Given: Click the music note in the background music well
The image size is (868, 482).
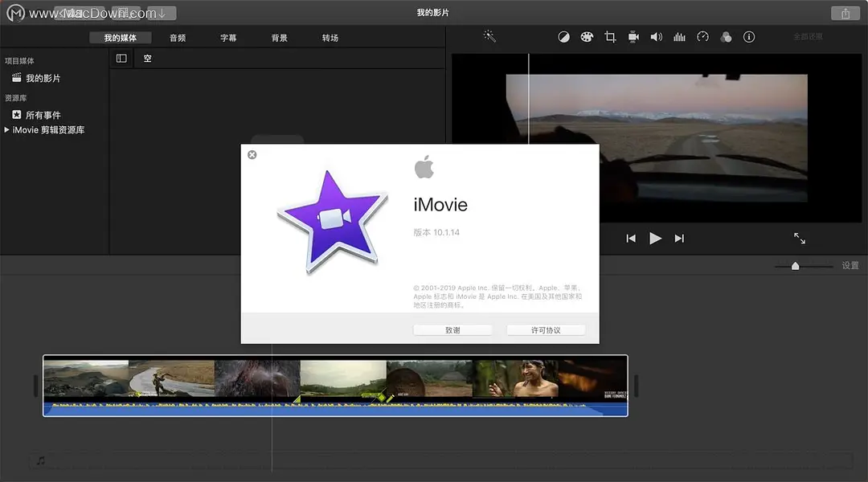Looking at the screenshot, I should click(x=41, y=460).
